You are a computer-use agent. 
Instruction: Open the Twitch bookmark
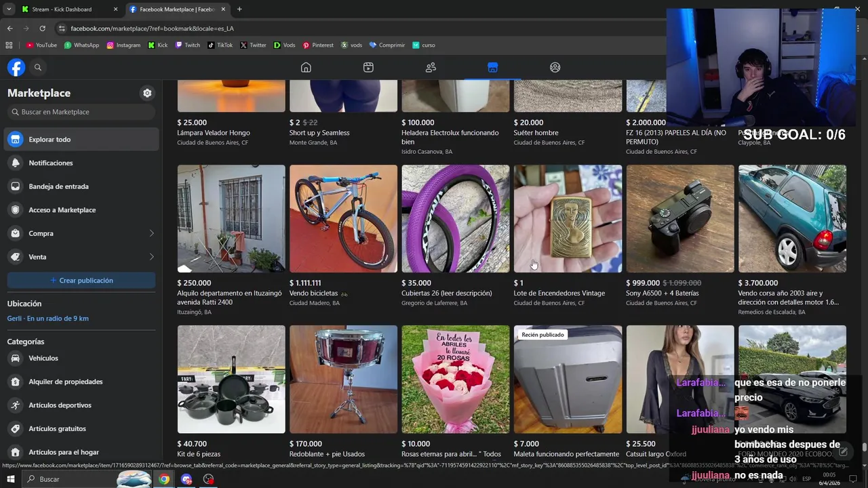pyautogui.click(x=188, y=45)
